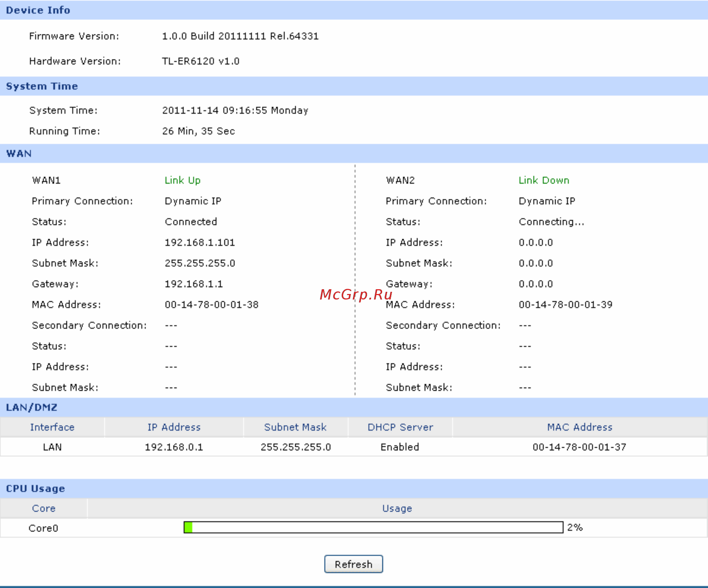708x588 pixels.
Task: Select WAN1 IP address 192.168.1.101
Action: 200,243
